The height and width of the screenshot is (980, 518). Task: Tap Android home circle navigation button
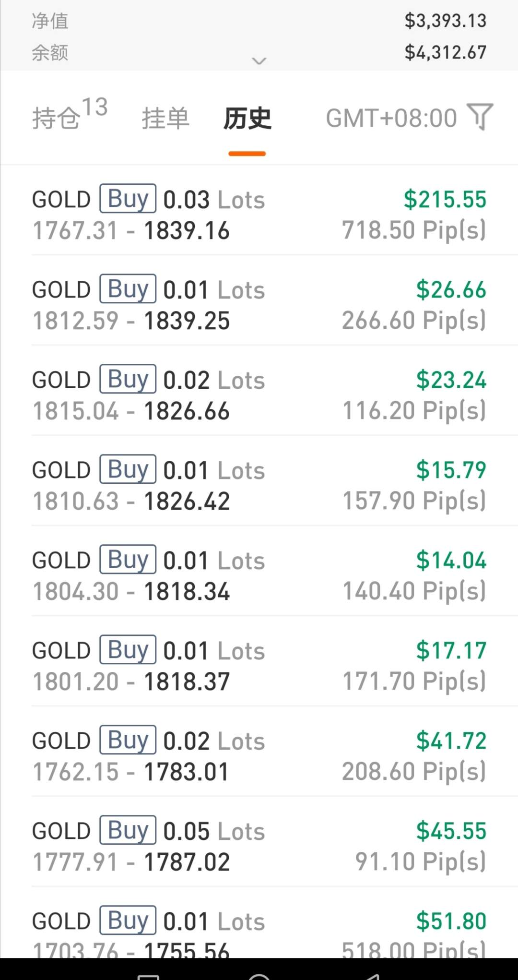pyautogui.click(x=259, y=974)
